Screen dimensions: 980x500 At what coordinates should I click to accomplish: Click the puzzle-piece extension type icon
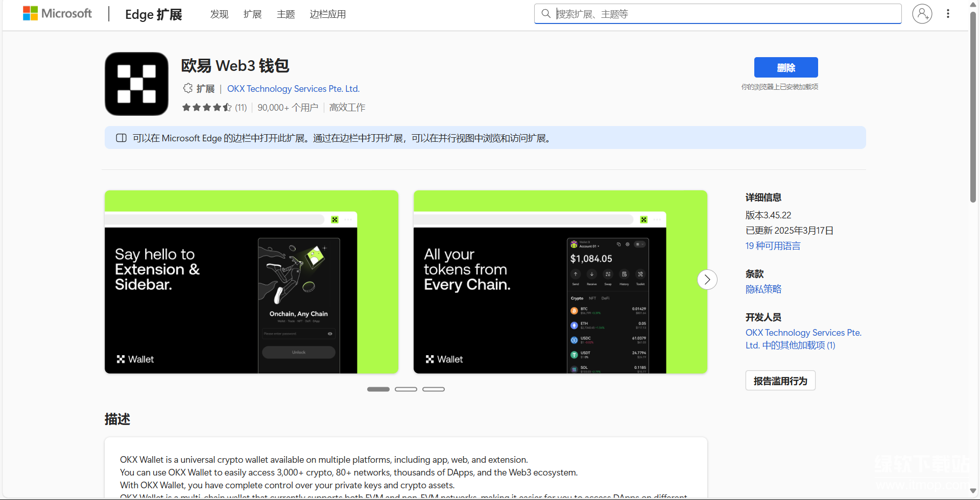click(x=187, y=88)
